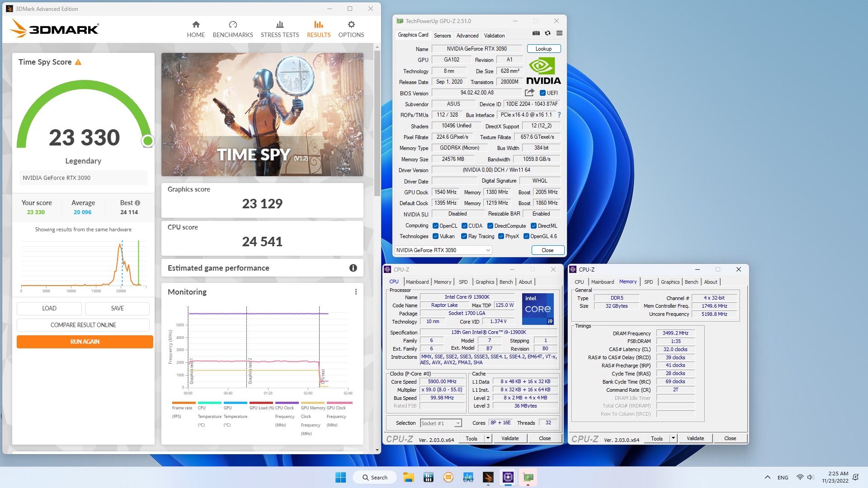Switch to the Advanced tab in GPU-Z
Viewport: 868px width, 488px height.
[467, 36]
